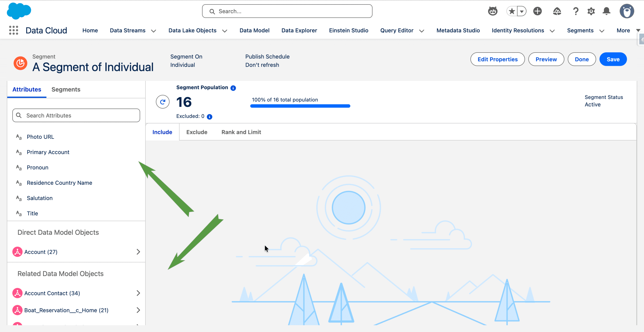Click the Excluded count info icon

(210, 117)
